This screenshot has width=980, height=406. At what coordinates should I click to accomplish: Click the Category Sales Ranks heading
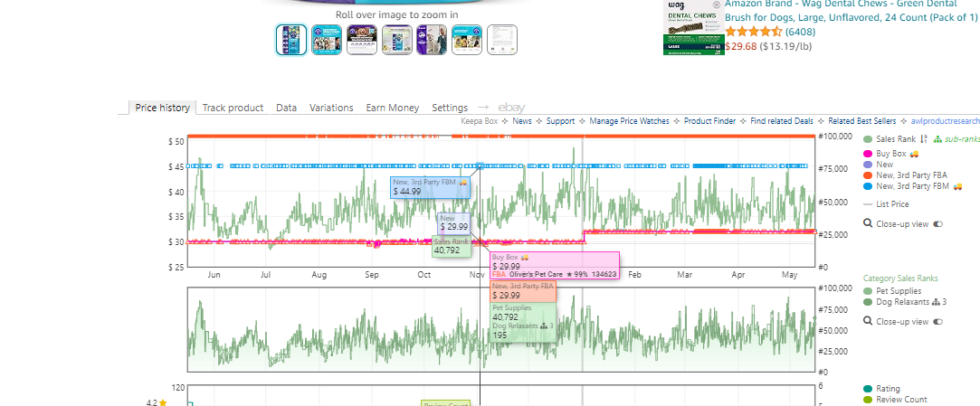tap(900, 279)
